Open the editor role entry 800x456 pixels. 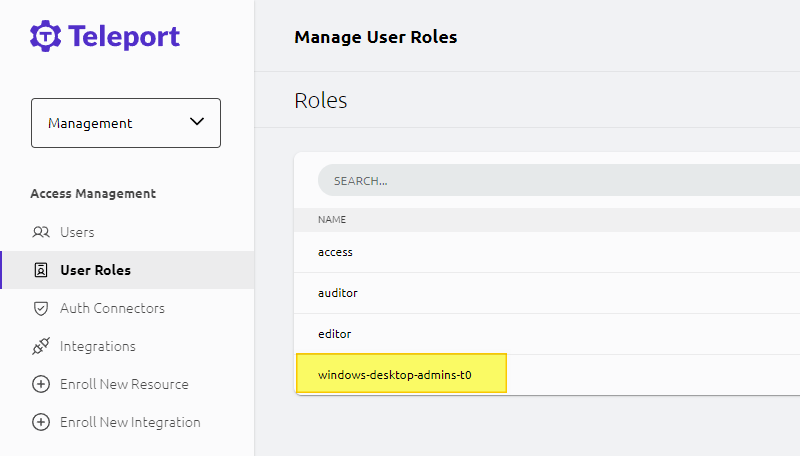coord(334,334)
